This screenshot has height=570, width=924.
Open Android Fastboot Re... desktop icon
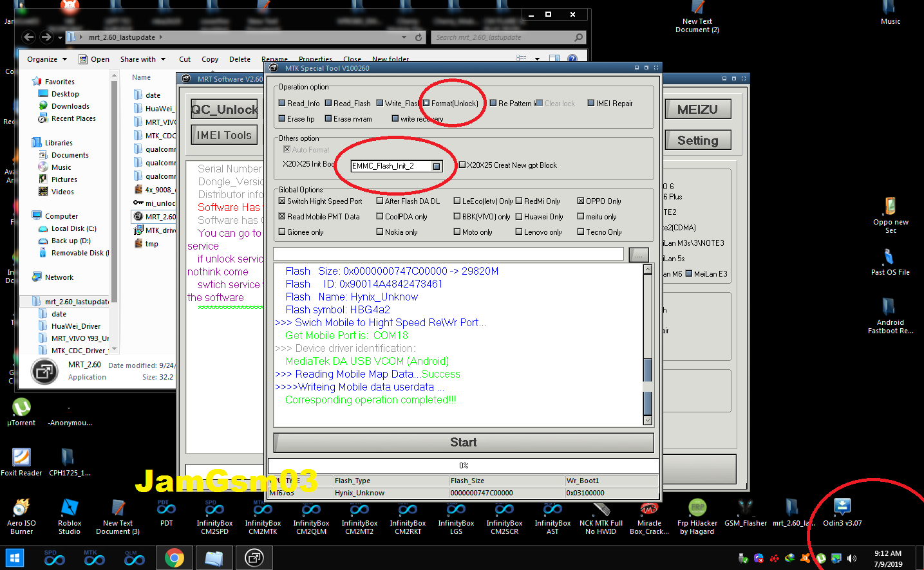891,315
